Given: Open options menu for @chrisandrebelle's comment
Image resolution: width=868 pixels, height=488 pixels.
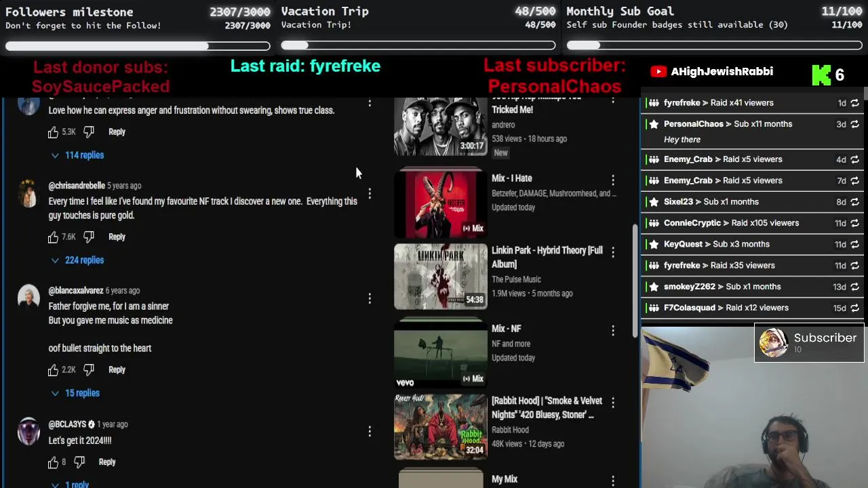Looking at the screenshot, I should click(x=370, y=194).
